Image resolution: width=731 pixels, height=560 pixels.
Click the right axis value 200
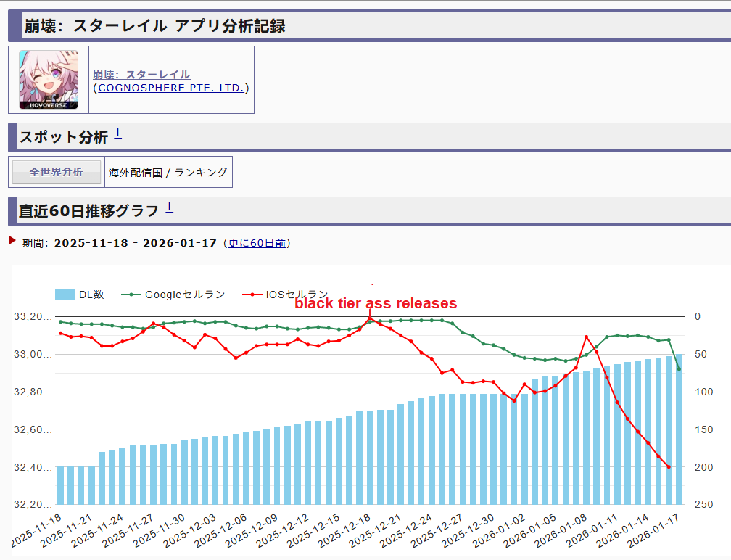click(703, 467)
